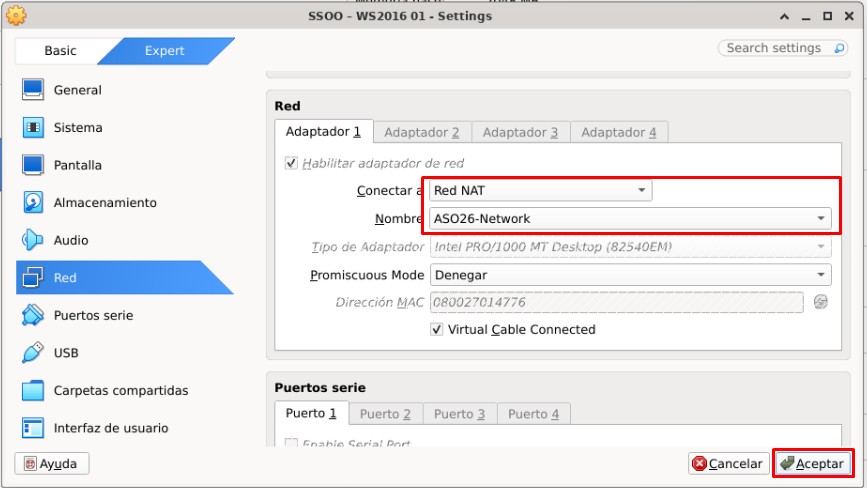
Task: Open the USB settings icon
Action: point(33,353)
